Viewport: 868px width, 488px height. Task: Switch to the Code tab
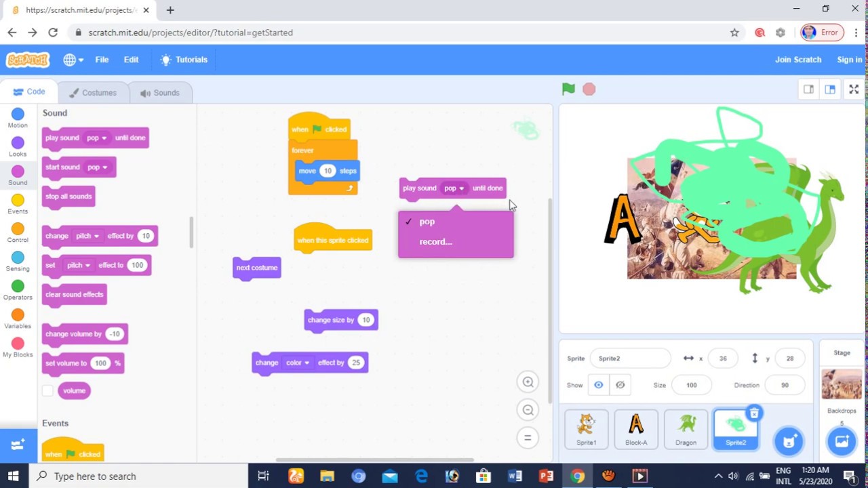tap(29, 92)
